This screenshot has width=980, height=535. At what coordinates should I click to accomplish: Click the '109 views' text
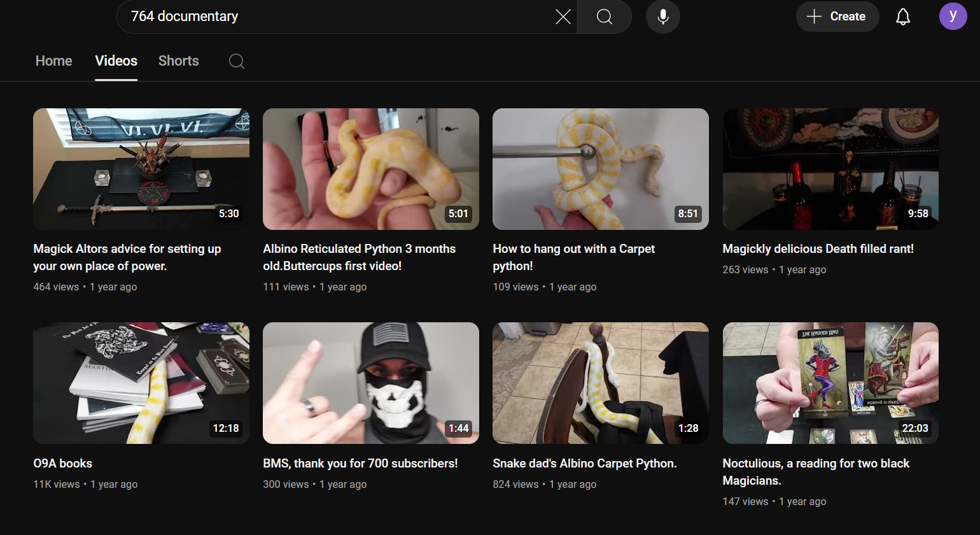coord(515,287)
